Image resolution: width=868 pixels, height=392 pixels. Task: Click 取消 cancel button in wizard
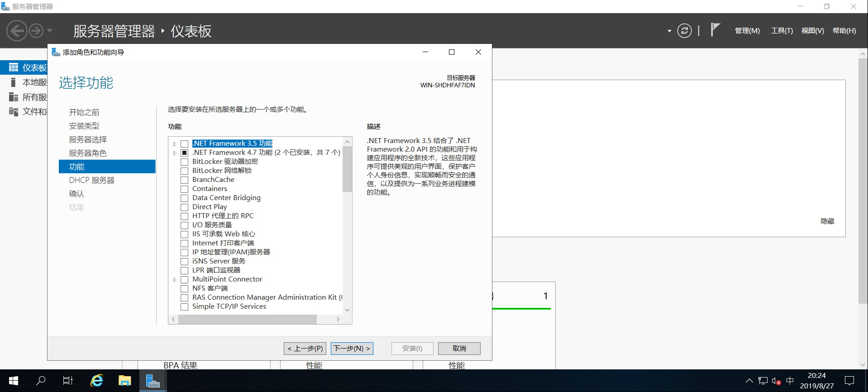[x=459, y=348]
